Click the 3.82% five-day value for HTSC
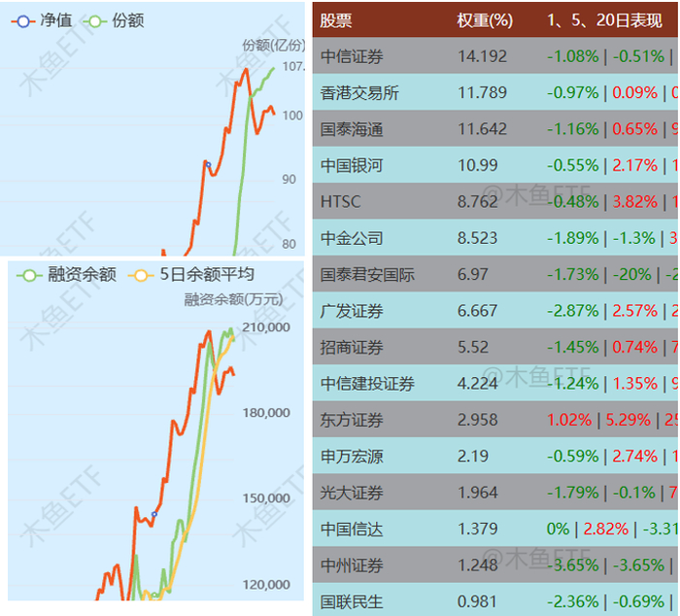 pyautogui.click(x=635, y=202)
